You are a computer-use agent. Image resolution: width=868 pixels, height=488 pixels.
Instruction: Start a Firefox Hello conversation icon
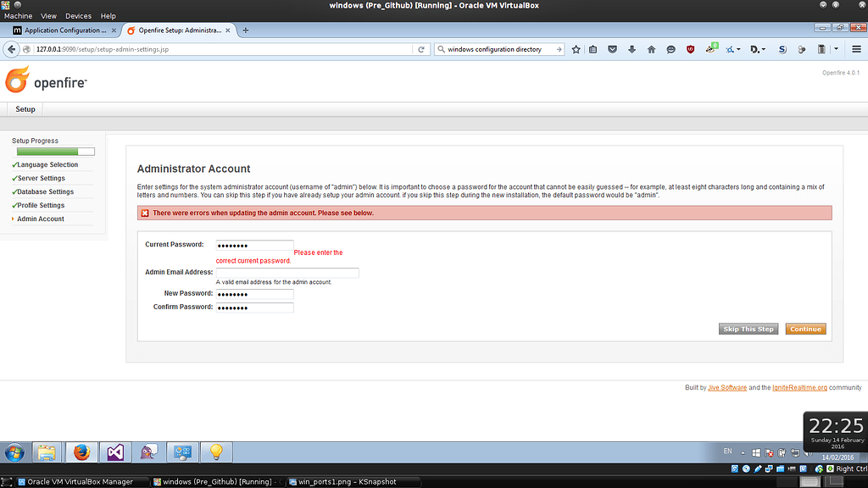[x=670, y=49]
